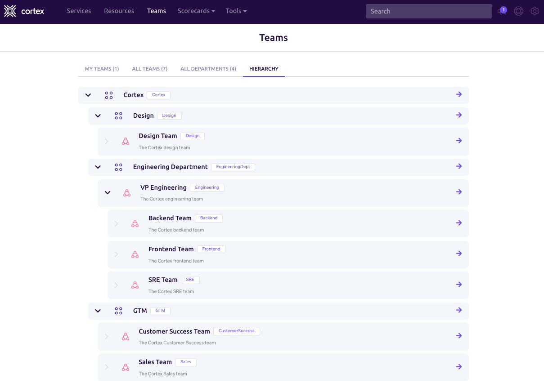The image size is (544, 392).
Task: Focus the Search input field
Action: [x=429, y=11]
